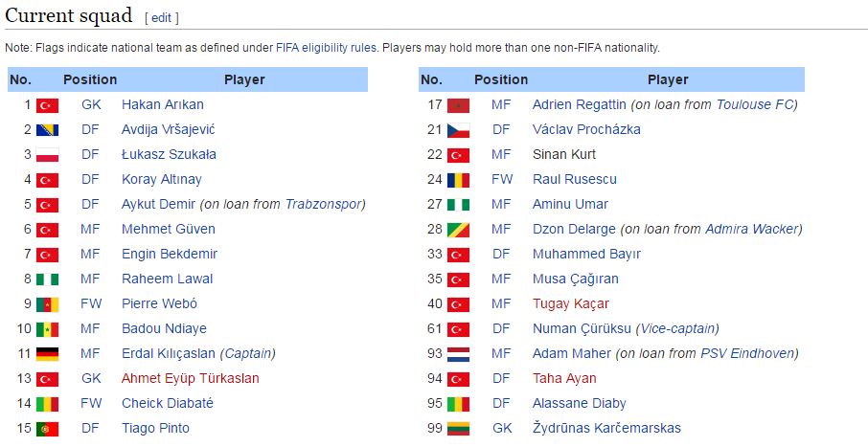Image resolution: width=868 pixels, height=447 pixels.
Task: Click the flag icon beside Žydrūnas Karčemarskas
Action: point(459,429)
